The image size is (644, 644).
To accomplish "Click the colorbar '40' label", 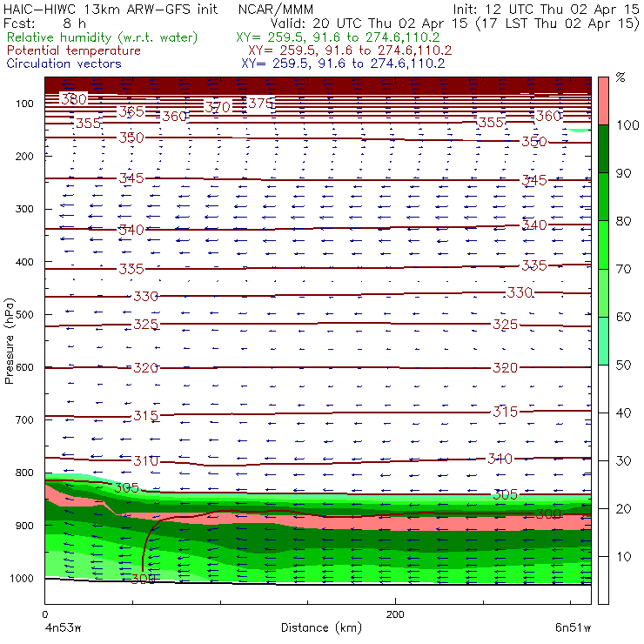I will [x=623, y=413].
